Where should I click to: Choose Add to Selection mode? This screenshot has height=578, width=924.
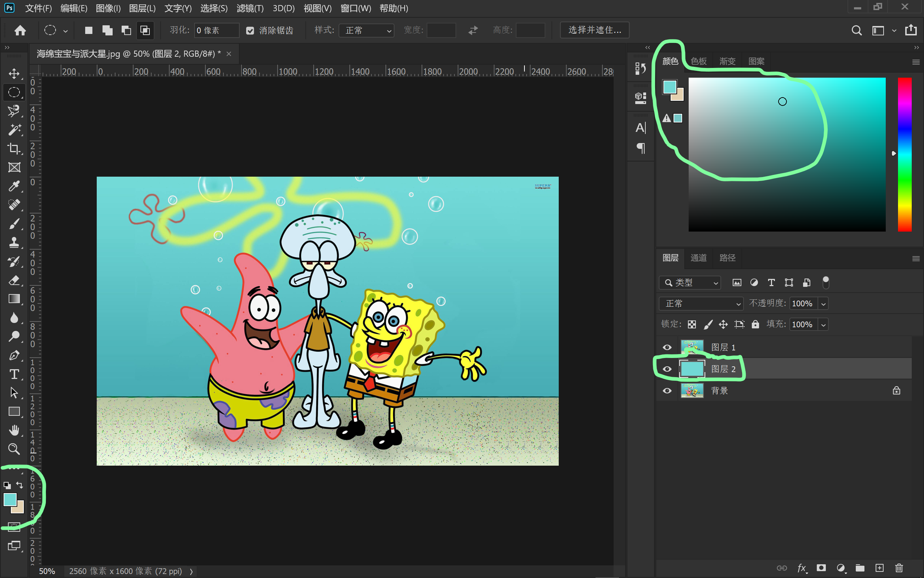pyautogui.click(x=107, y=30)
